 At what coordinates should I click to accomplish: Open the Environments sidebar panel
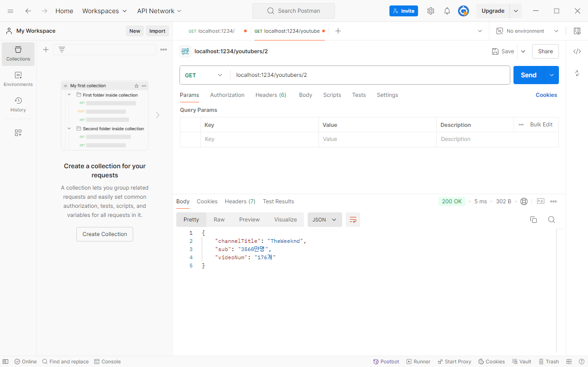click(18, 79)
